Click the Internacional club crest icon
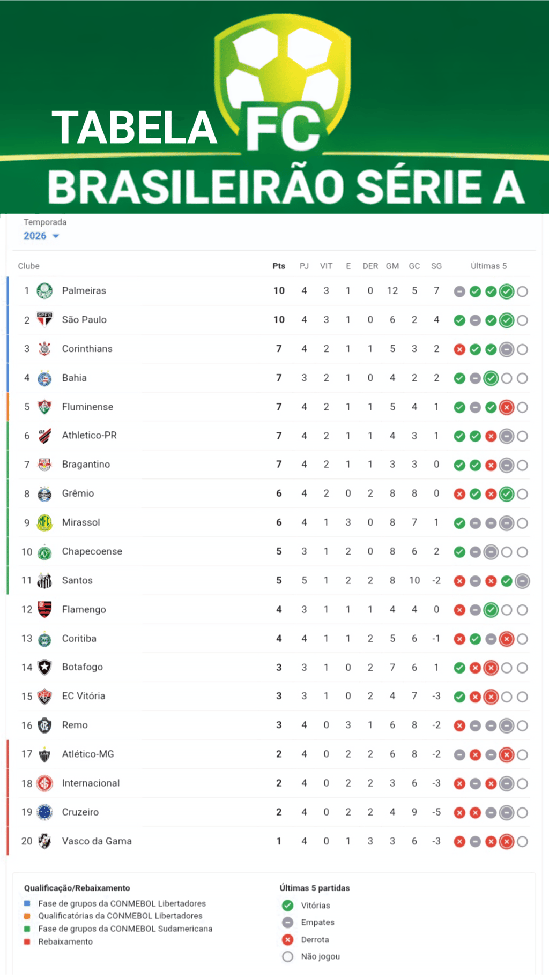549x980 pixels. (x=44, y=783)
